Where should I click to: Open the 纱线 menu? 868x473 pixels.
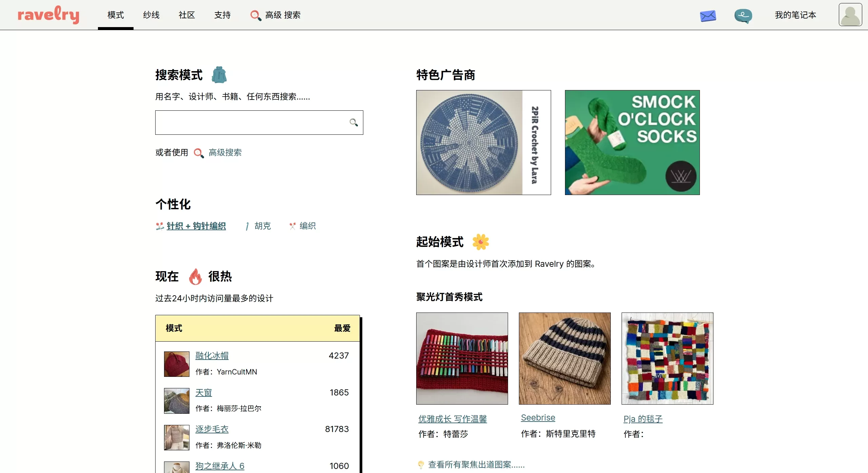151,15
